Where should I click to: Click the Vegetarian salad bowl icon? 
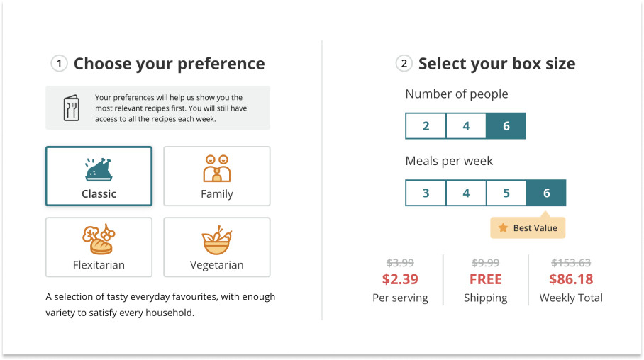pyautogui.click(x=217, y=240)
